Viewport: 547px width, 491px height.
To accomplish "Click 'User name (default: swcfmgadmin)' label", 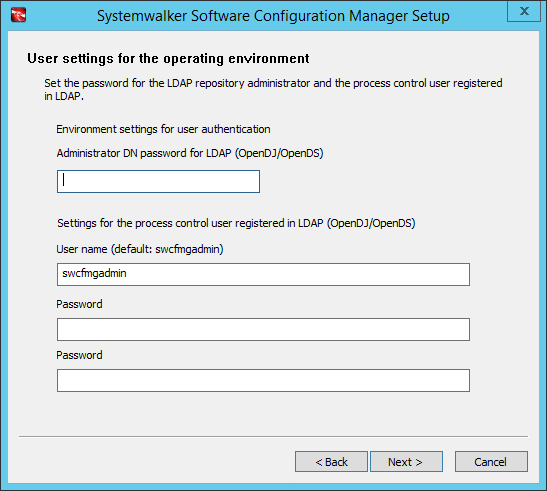I will point(140,249).
